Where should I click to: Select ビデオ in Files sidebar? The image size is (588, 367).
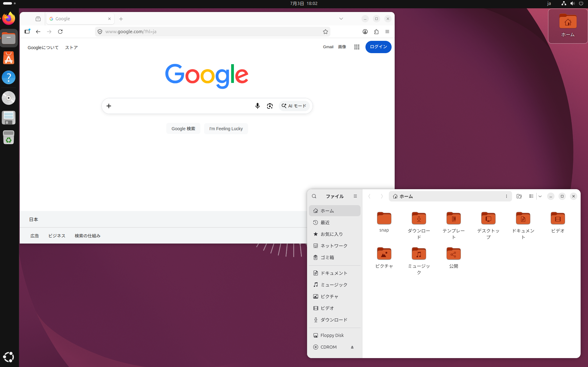point(335,308)
